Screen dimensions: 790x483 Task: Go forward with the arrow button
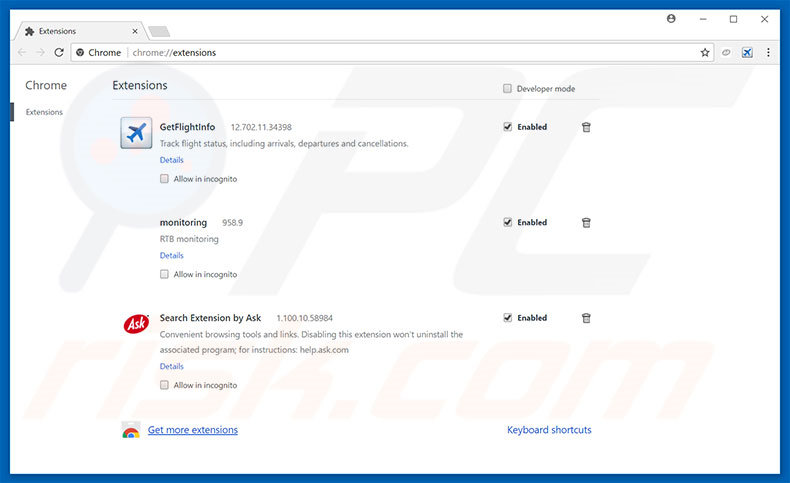(40, 52)
